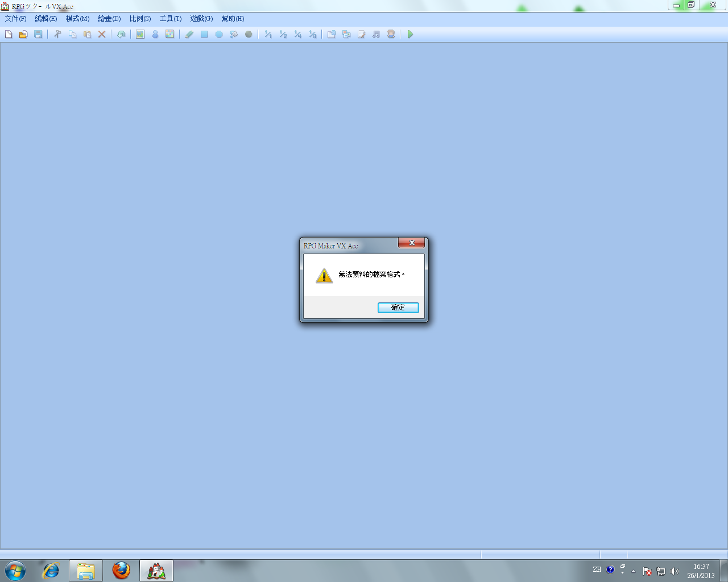Open Firefox from the taskbar
Screen dimensions: 728x582
(x=121, y=571)
